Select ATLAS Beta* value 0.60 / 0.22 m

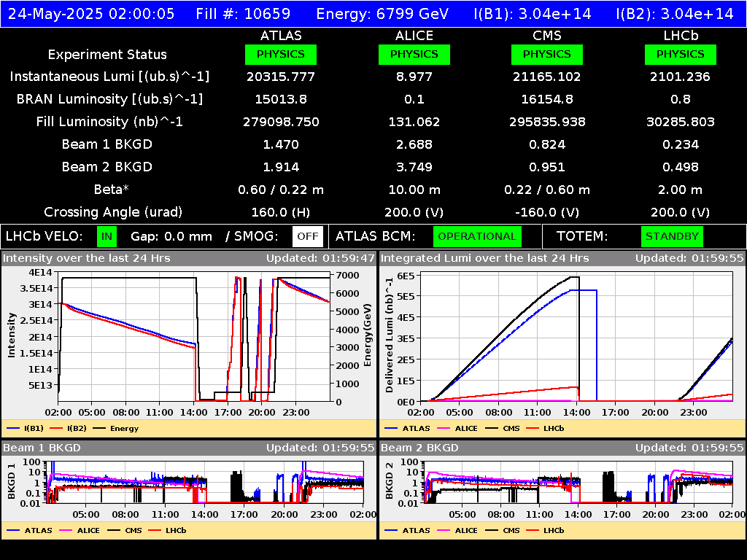pos(281,190)
